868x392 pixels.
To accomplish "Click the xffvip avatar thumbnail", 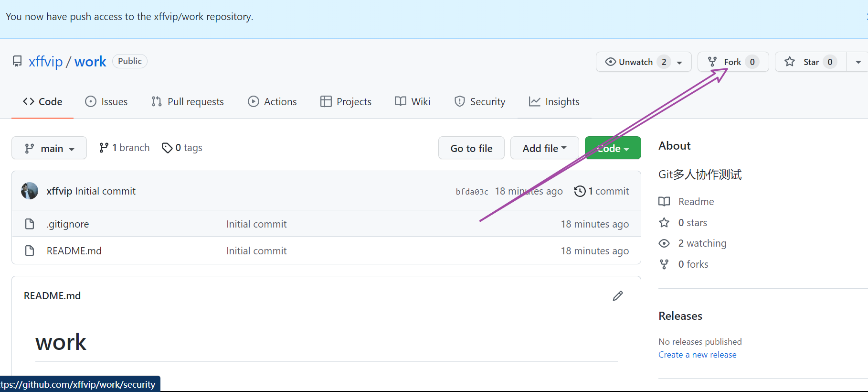I will pyautogui.click(x=30, y=191).
